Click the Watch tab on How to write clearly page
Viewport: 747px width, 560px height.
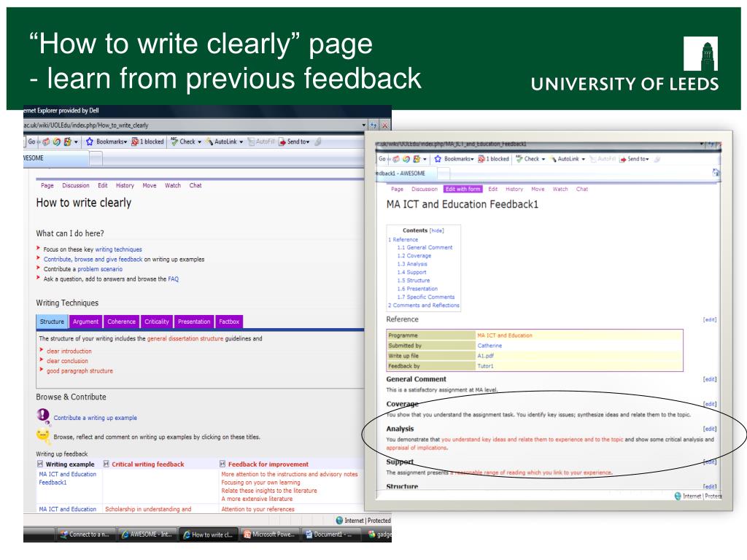[x=173, y=185]
